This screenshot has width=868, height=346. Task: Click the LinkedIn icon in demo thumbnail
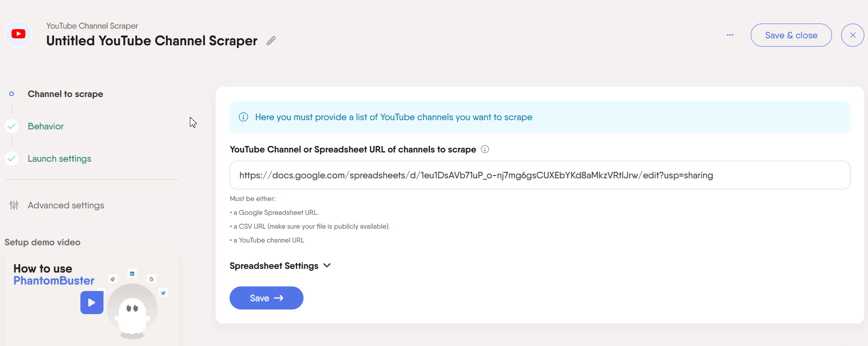(x=132, y=273)
